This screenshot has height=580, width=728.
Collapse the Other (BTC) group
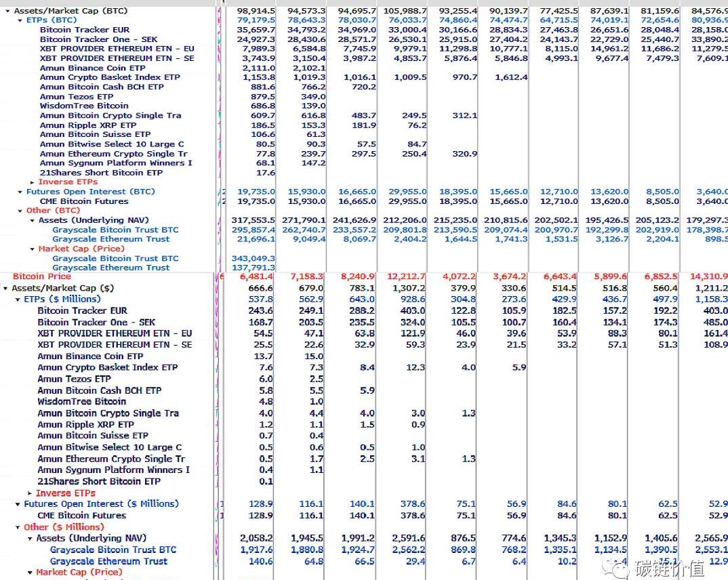pyautogui.click(x=20, y=211)
